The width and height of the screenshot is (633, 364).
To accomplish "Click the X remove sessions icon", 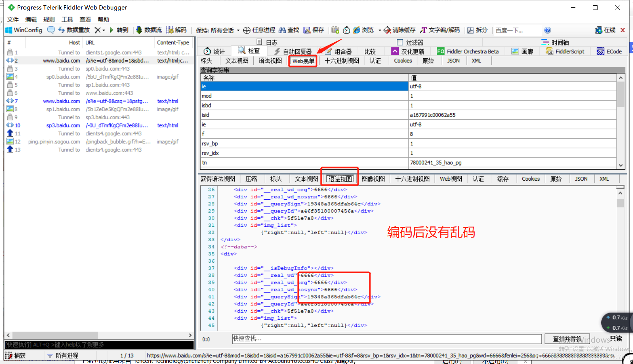I will (x=98, y=30).
